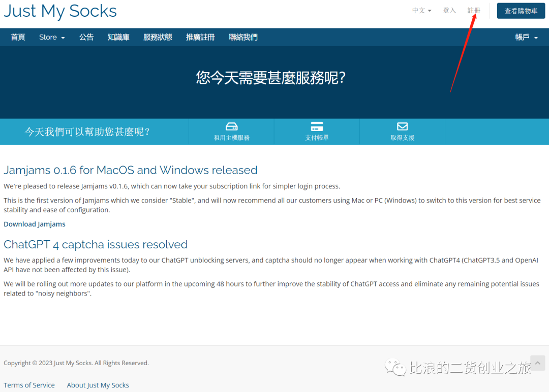Viewport: 549px width, 392px height.
Task: Go to 首頁 home menu item
Action: coord(18,37)
